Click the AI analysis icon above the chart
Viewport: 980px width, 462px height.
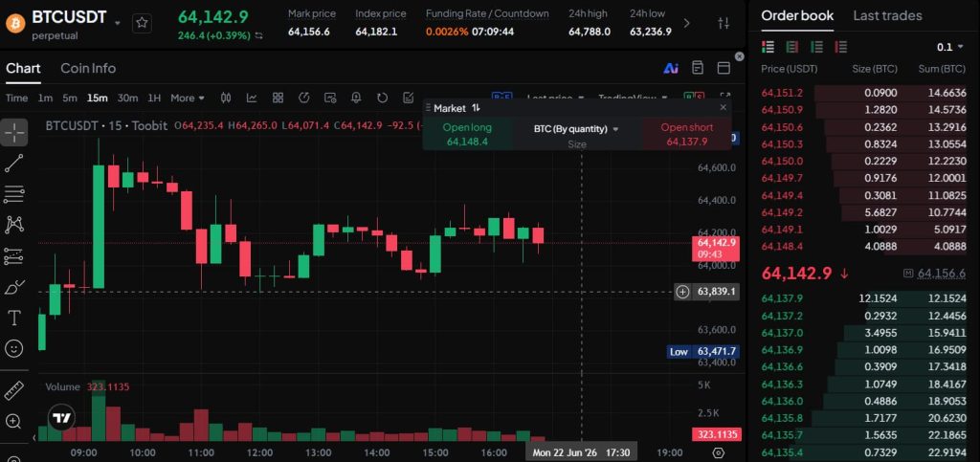[x=671, y=68]
